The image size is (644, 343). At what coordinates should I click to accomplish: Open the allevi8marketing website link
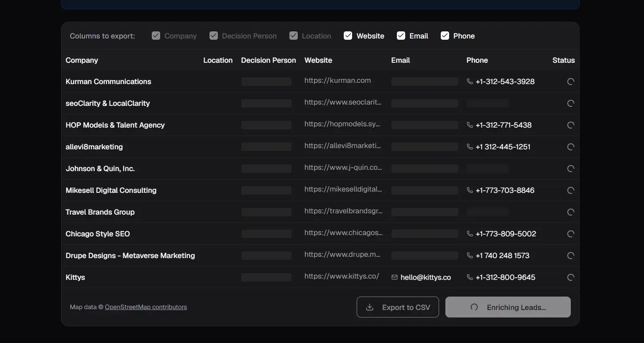click(x=342, y=146)
